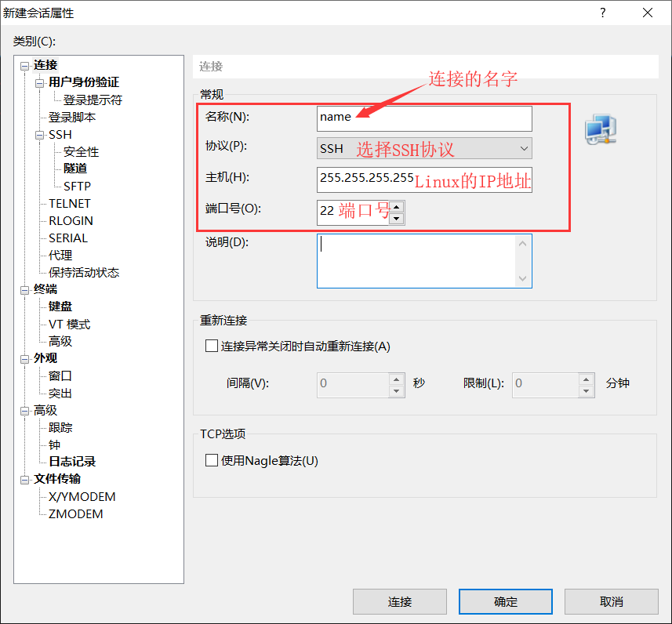
Task: Select top-level 高级 category tree item
Action: coord(45,410)
